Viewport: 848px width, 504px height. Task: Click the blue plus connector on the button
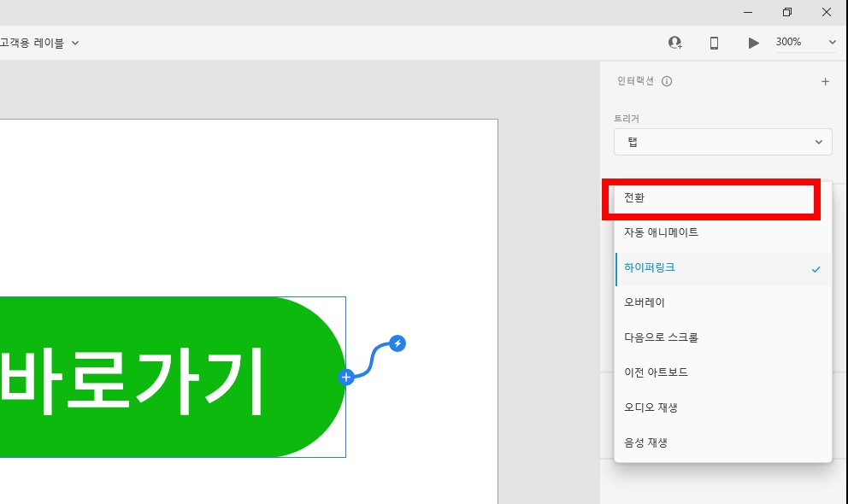(345, 376)
